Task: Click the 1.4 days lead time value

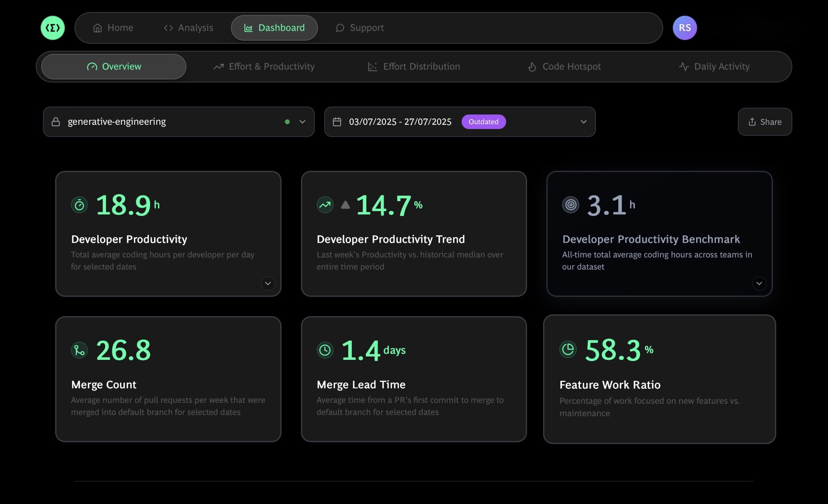Action: click(374, 350)
